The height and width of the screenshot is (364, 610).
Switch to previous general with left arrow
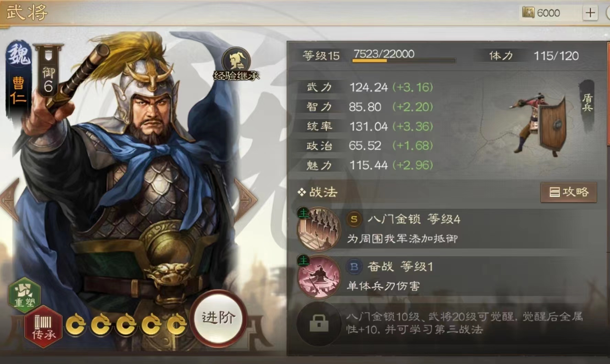point(10,199)
